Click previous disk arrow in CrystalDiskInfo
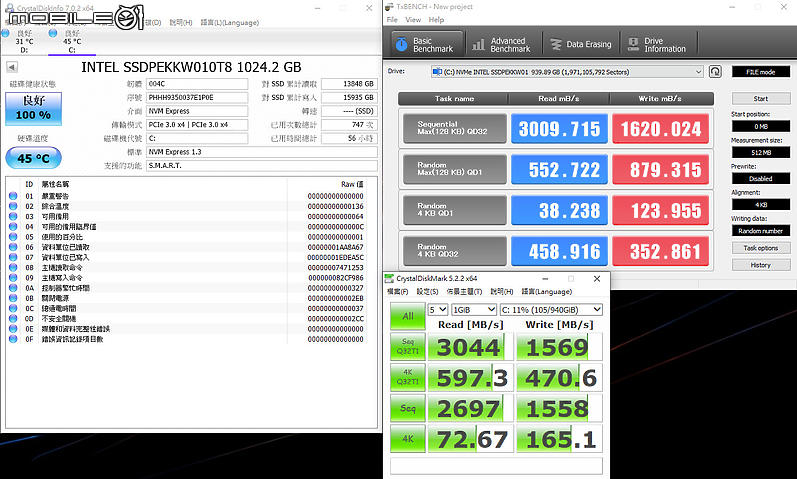 coord(12,67)
